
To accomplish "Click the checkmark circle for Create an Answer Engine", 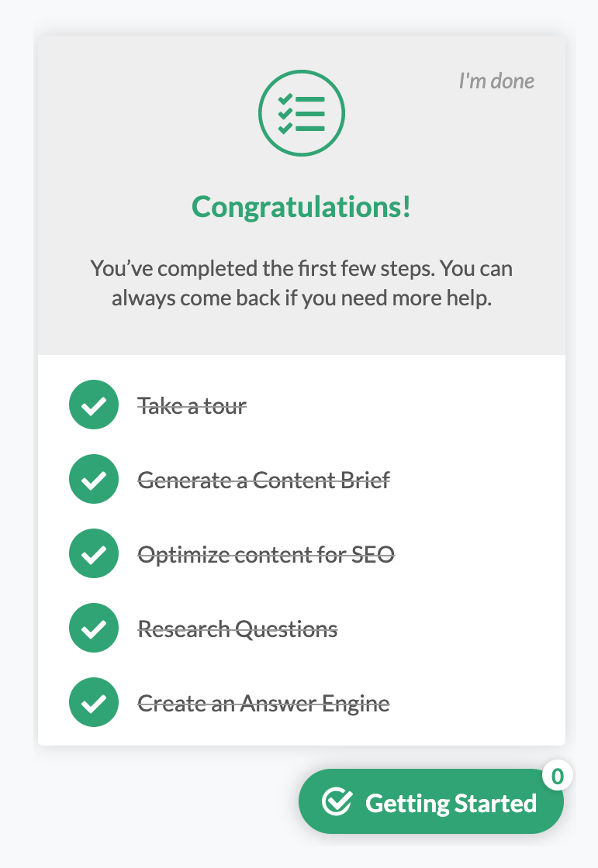I will [x=94, y=702].
